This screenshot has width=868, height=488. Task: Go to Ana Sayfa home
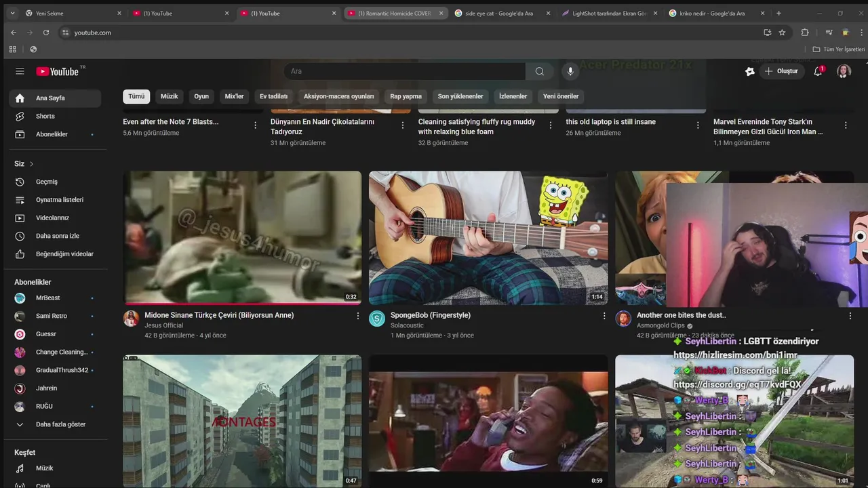coord(55,98)
